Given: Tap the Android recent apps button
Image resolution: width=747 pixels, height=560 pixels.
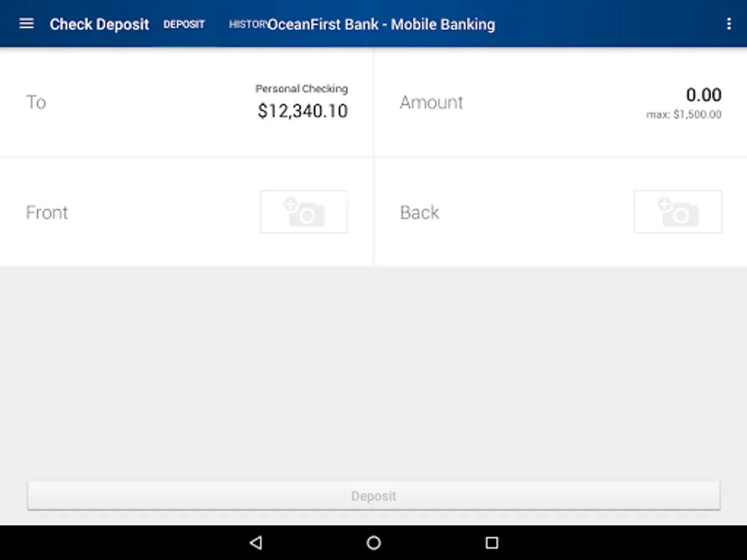Looking at the screenshot, I should click(492, 543).
